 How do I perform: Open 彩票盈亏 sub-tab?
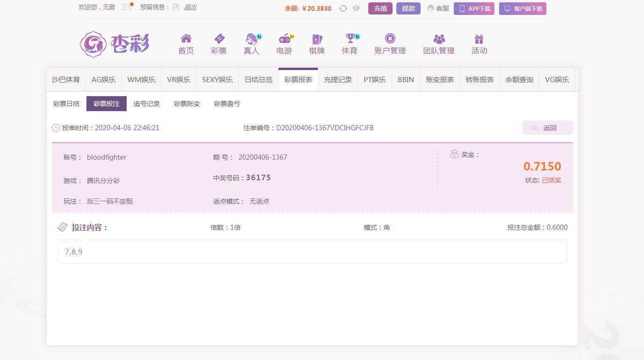click(227, 104)
